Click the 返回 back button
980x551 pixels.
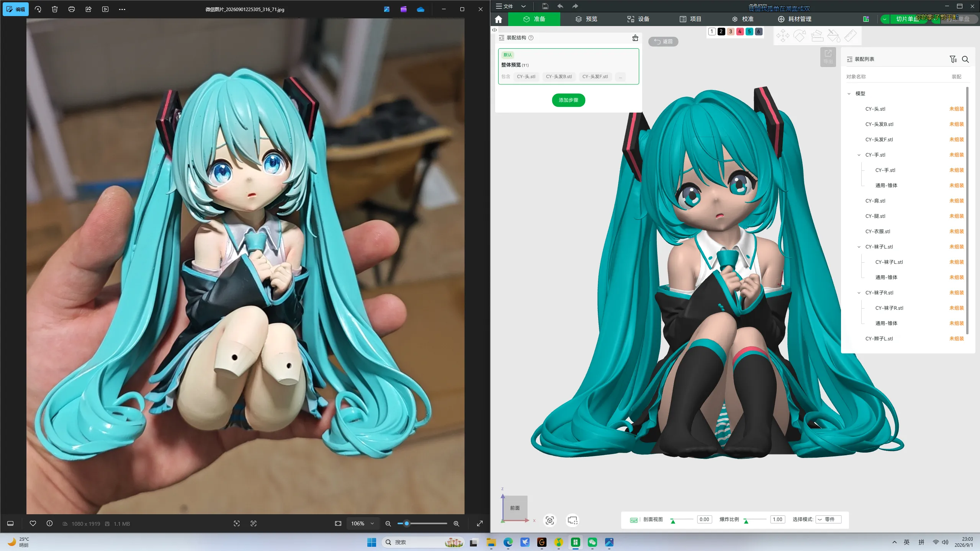663,41
